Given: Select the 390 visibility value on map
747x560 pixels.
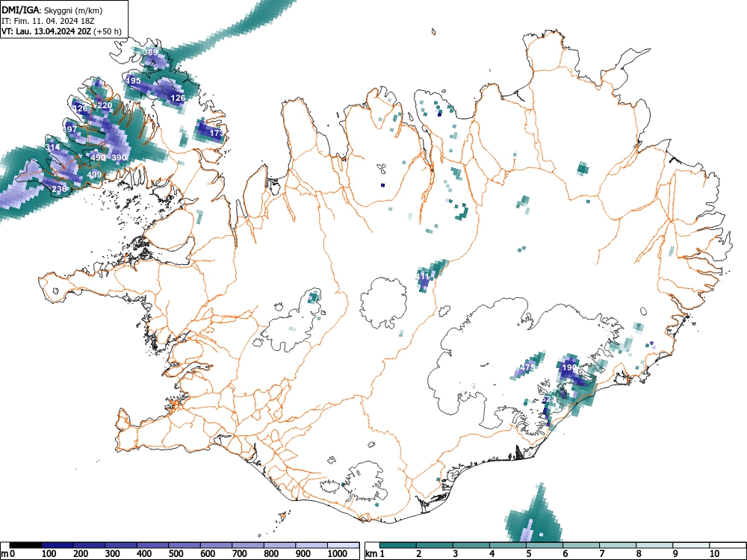Looking at the screenshot, I should [x=119, y=158].
